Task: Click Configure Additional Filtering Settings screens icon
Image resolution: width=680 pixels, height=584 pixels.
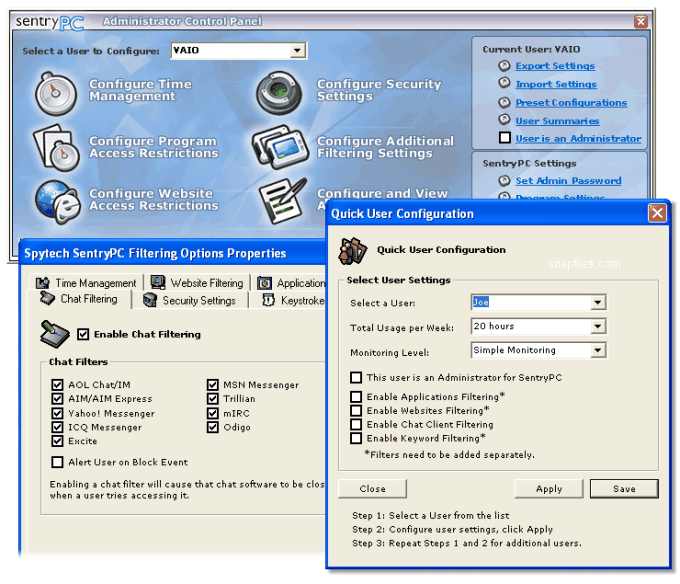Action: [x=280, y=147]
